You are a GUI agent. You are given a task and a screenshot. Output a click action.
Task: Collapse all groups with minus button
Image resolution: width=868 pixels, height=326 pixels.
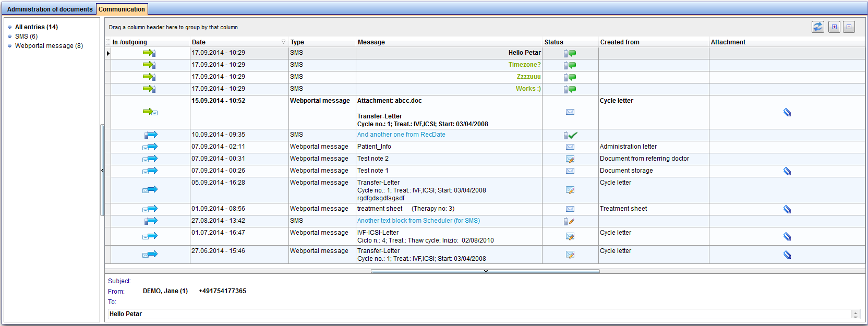pyautogui.click(x=849, y=27)
